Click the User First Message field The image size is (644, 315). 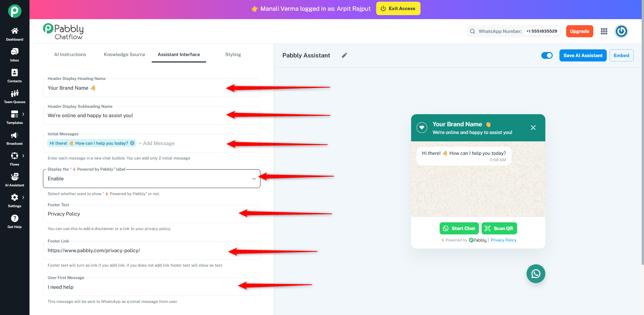point(152,287)
